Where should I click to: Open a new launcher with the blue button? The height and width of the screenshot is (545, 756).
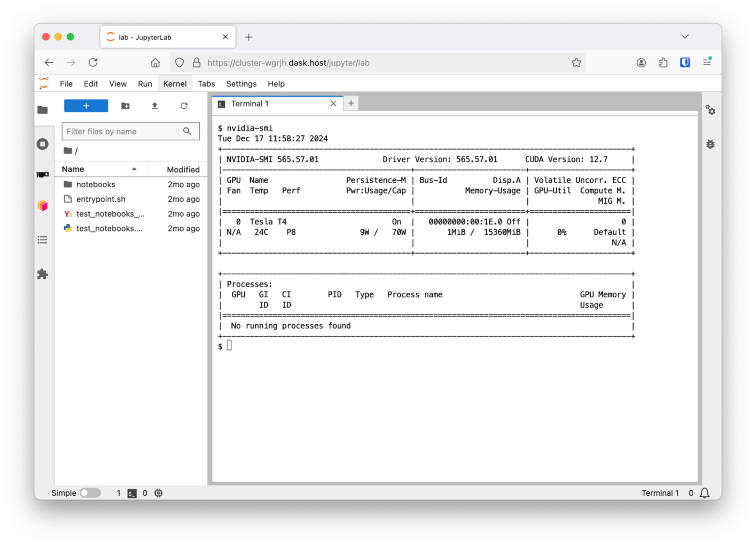(x=86, y=105)
